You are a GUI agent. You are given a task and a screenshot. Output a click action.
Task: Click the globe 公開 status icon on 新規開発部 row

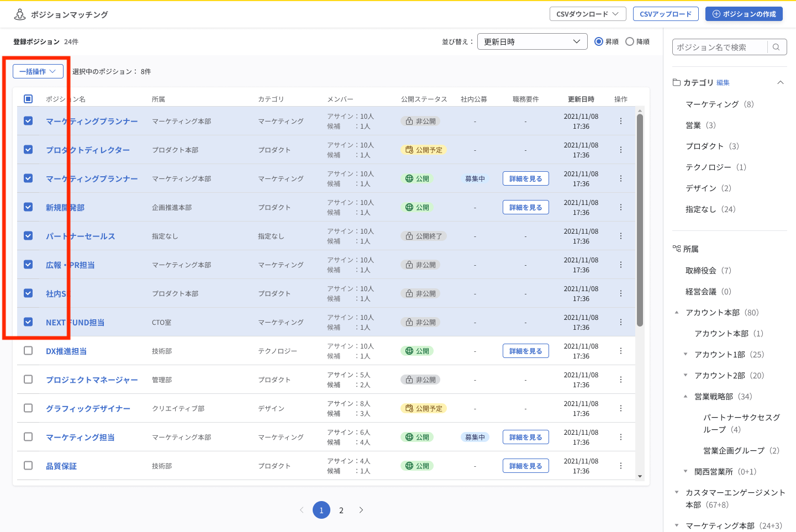[x=409, y=207]
